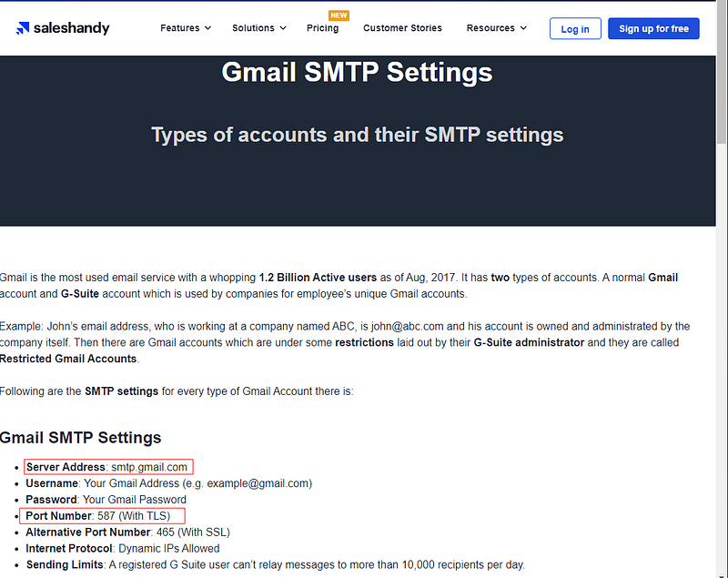Expand the Features dropdown chevron
This screenshot has height=578, width=728.
(x=208, y=28)
